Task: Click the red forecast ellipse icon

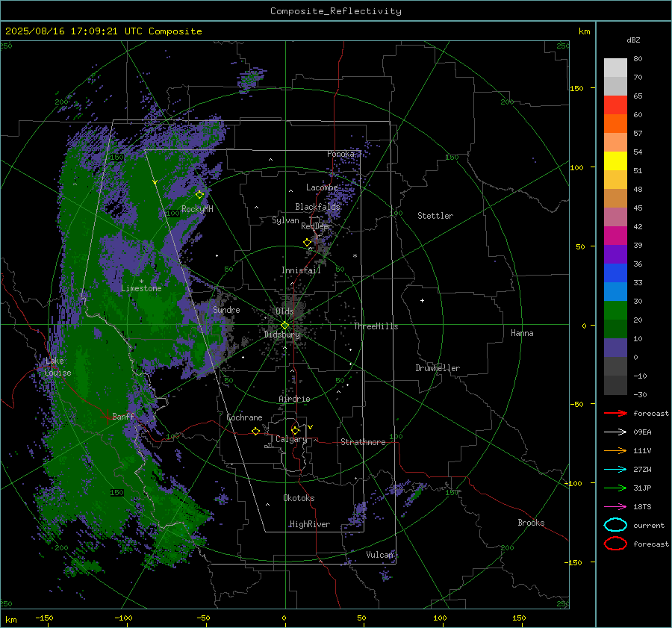Action: click(x=615, y=544)
